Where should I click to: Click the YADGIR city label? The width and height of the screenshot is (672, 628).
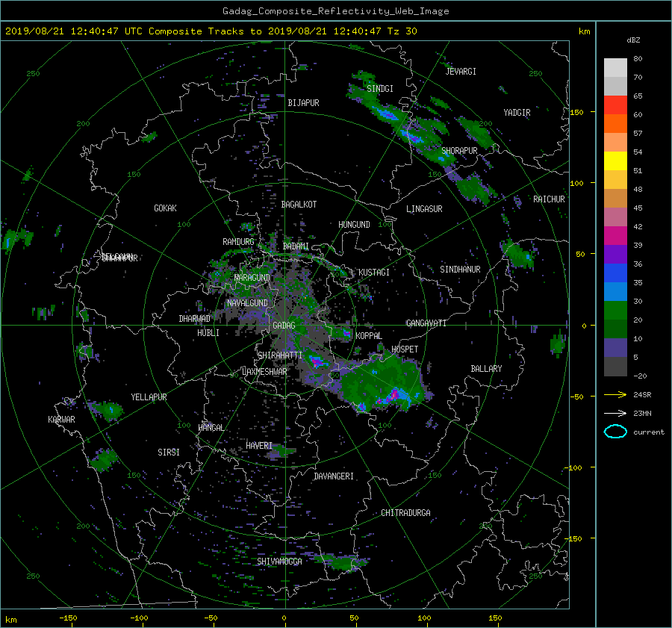tap(517, 113)
